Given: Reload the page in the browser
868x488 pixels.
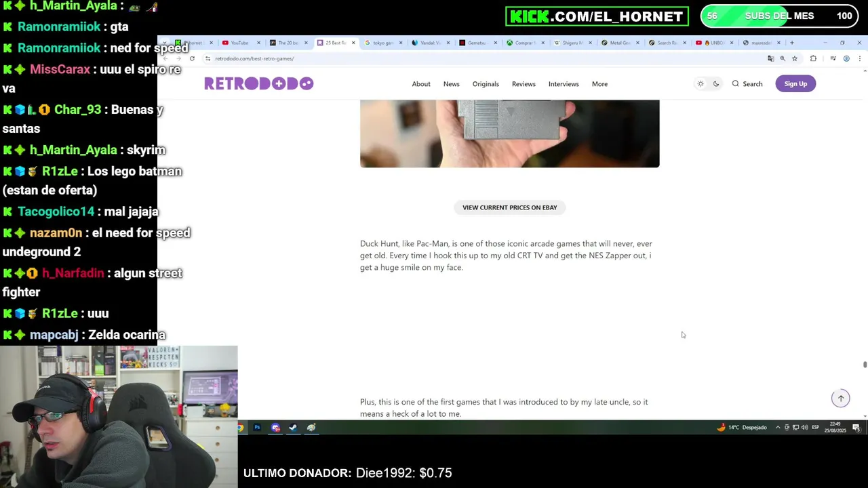Looking at the screenshot, I should click(192, 59).
